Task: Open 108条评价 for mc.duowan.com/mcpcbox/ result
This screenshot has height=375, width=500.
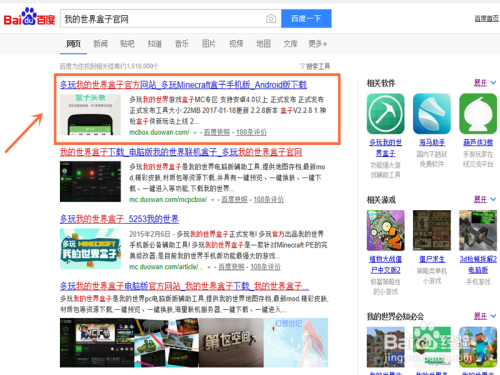Action: (269, 199)
